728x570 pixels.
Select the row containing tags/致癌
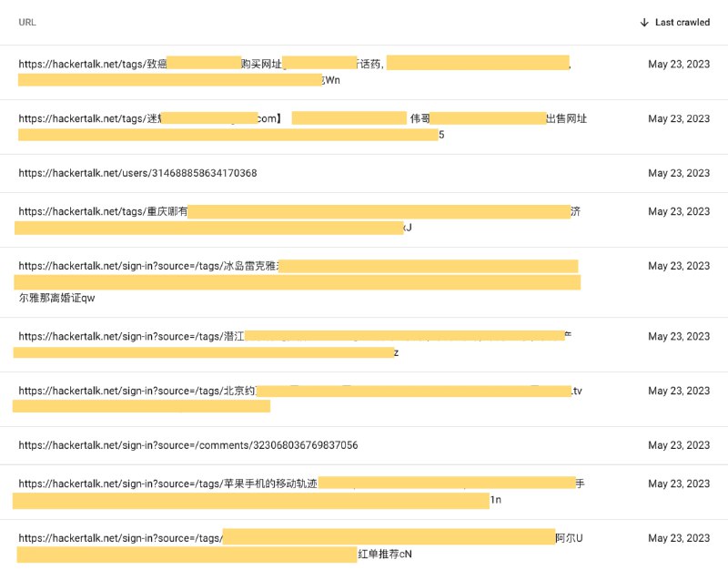click(x=364, y=71)
